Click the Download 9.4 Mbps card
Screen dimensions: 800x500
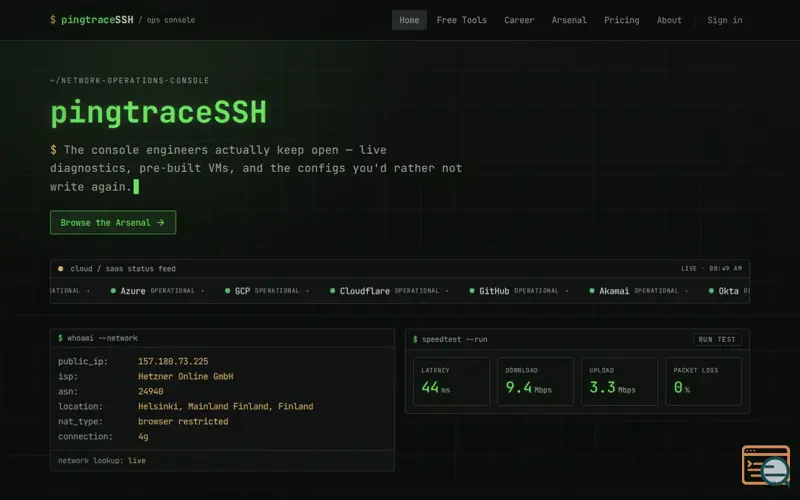(535, 381)
